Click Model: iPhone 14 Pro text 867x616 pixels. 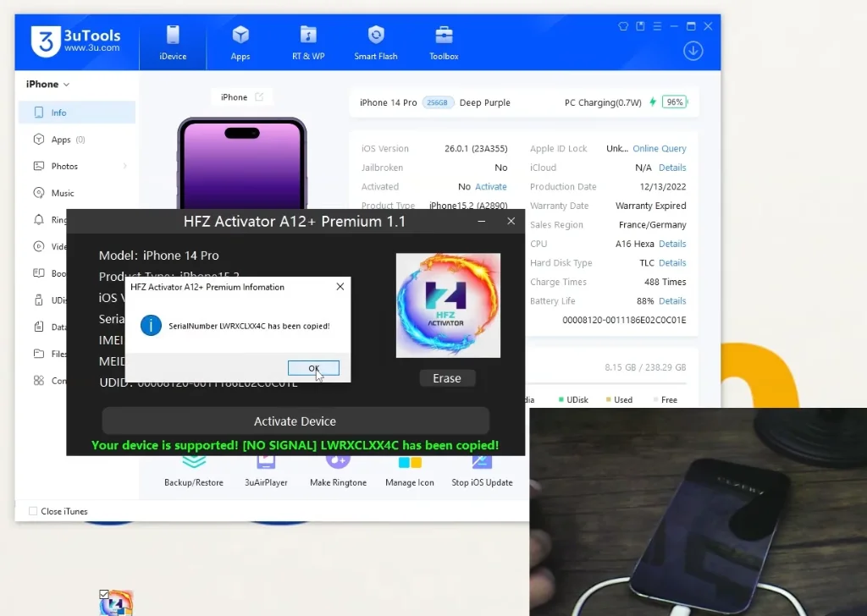[158, 256]
